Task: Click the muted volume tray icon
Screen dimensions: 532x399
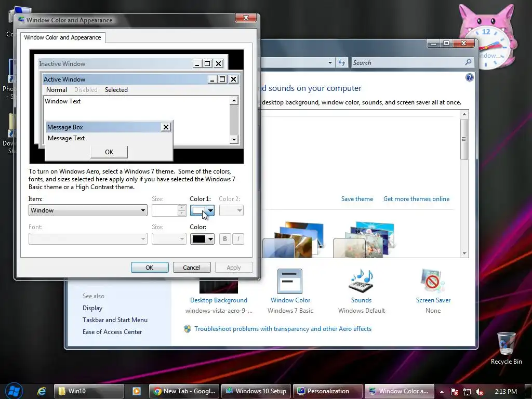Action: pyautogui.click(x=480, y=392)
